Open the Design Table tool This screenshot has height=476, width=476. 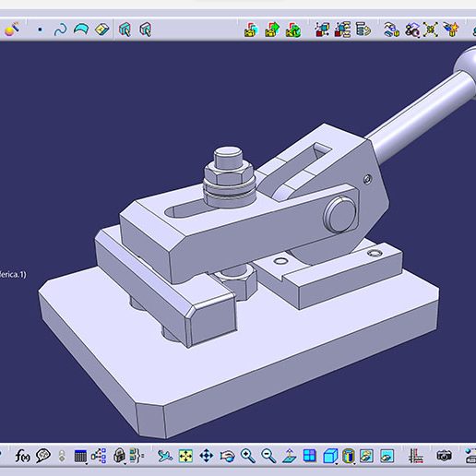80,456
